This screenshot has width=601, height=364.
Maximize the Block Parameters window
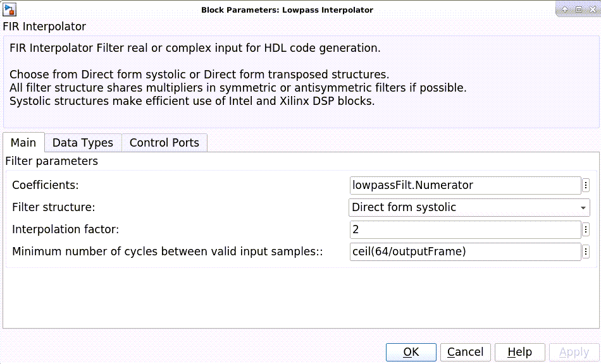click(578, 9)
